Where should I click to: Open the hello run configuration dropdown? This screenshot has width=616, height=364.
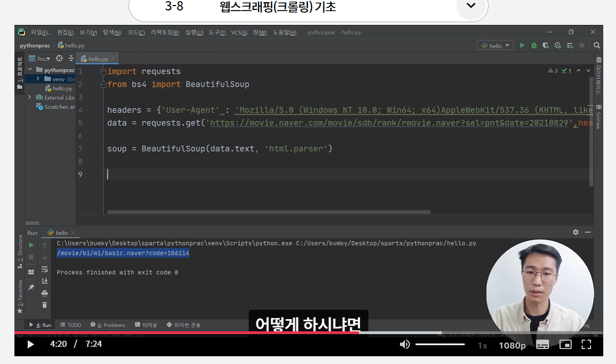click(495, 45)
